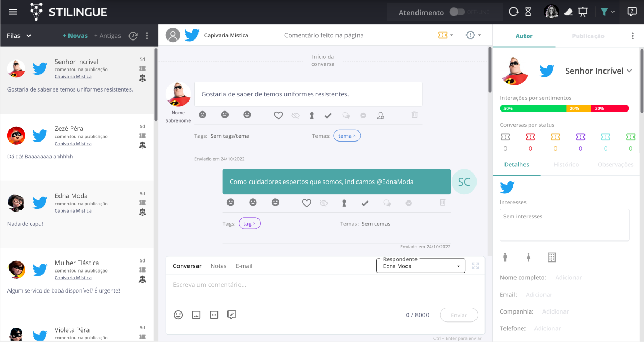The height and width of the screenshot is (342, 644).
Task: Switch to the Notas tab
Action: click(x=219, y=266)
